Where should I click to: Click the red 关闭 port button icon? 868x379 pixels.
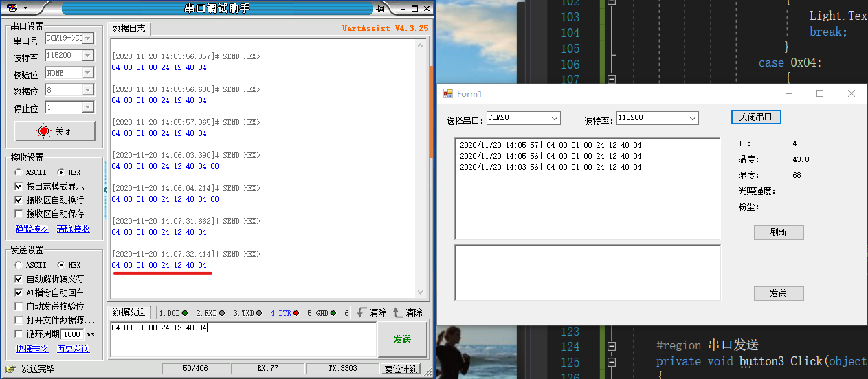(44, 131)
